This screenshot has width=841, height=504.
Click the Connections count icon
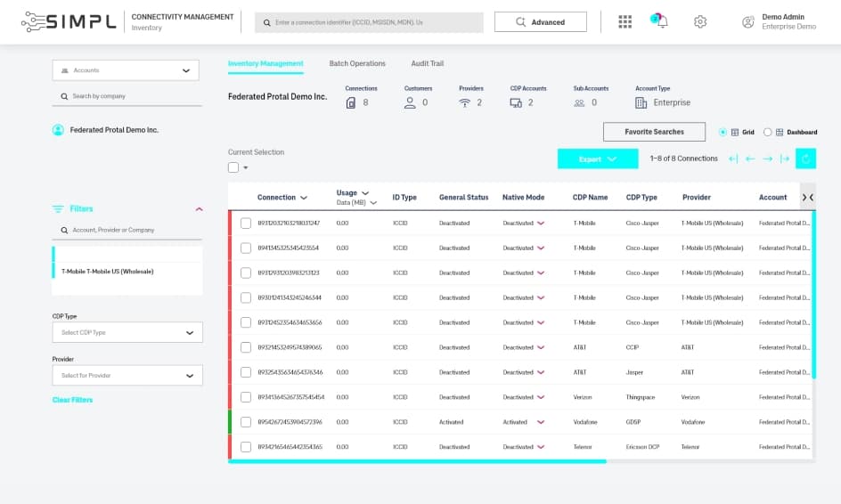pyautogui.click(x=351, y=103)
